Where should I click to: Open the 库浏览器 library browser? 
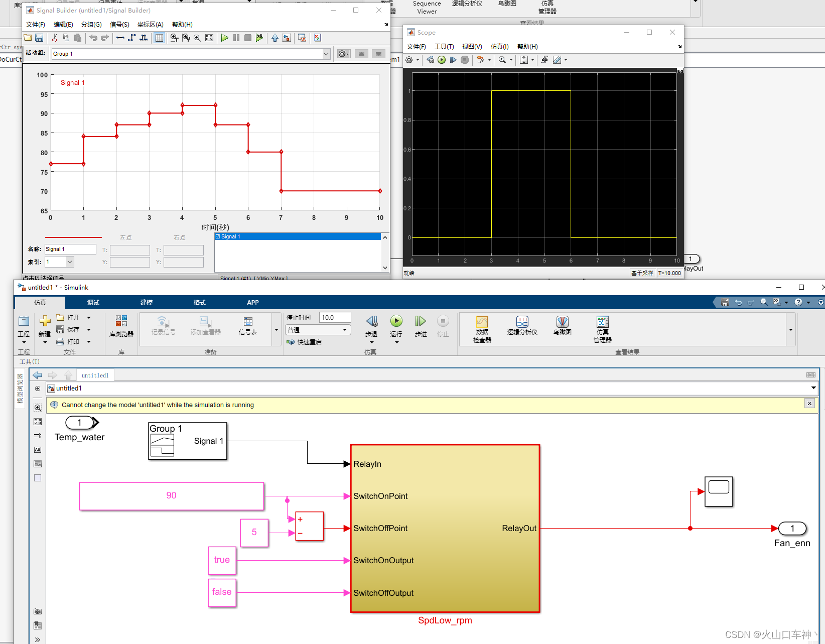(x=121, y=326)
